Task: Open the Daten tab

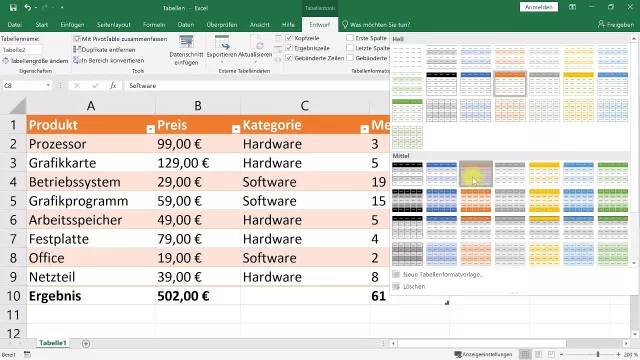Action: pos(186,24)
